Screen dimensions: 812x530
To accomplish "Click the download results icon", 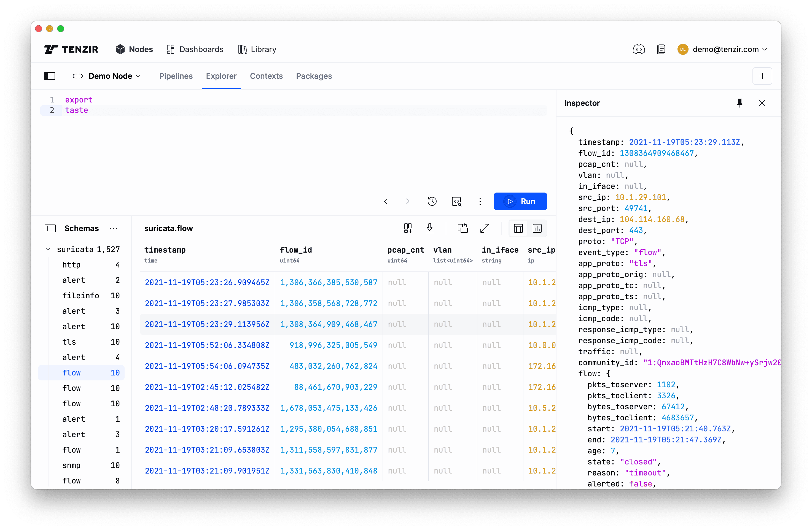I will [x=429, y=228].
